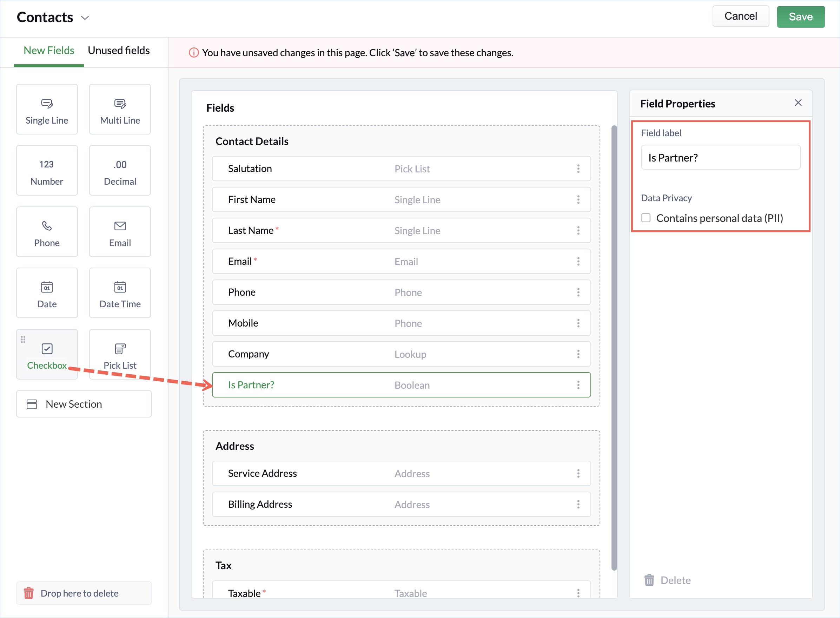Pick the Email field type envelope icon

(120, 226)
